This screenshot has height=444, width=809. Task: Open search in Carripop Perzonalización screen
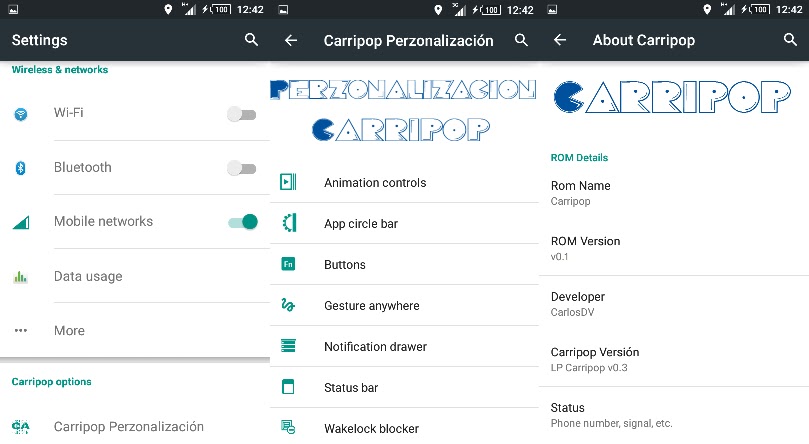coord(521,40)
